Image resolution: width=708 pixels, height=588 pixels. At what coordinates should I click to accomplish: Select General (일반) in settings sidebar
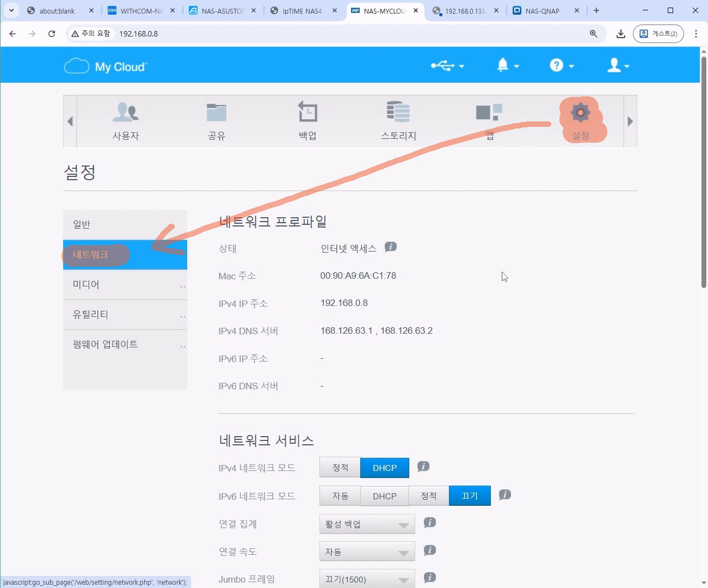pyautogui.click(x=125, y=224)
